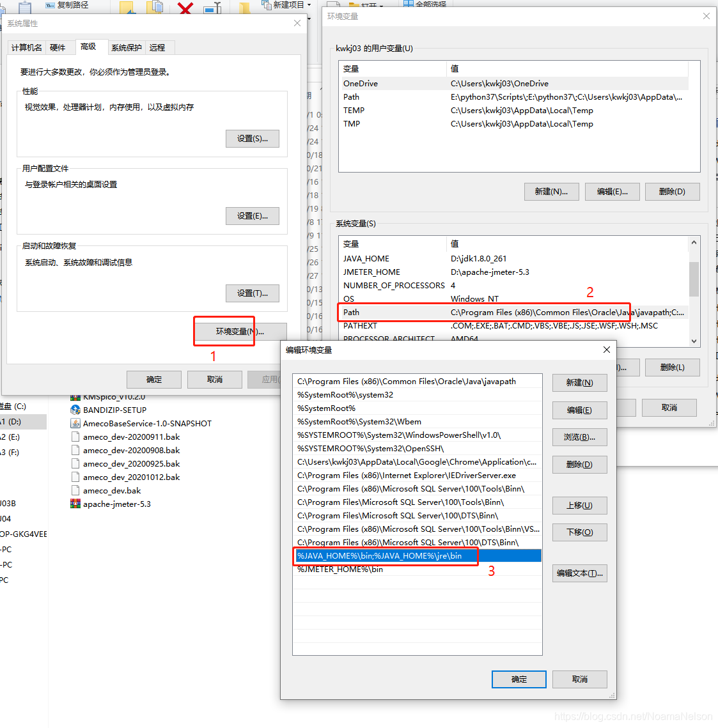Select the JAVA_HOME system variable row
The image size is (718, 728).
coord(513,259)
